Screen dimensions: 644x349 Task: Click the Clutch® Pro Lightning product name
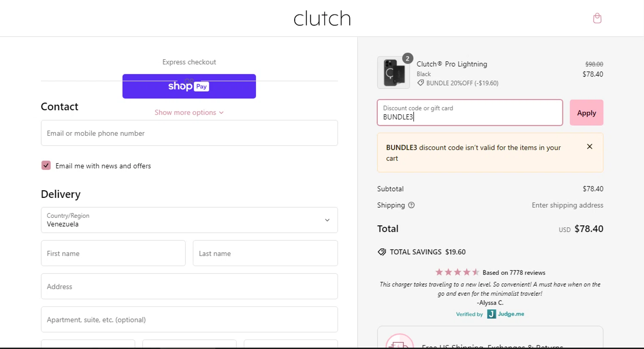point(452,64)
